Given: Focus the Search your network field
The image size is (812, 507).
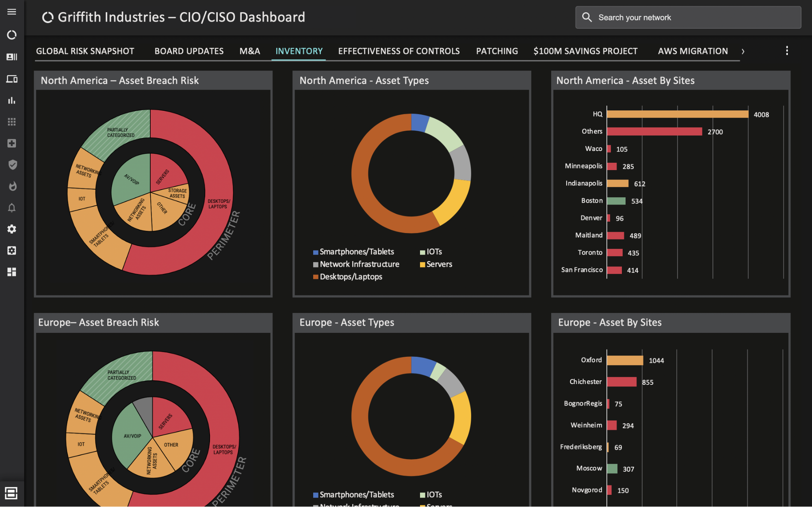Looking at the screenshot, I should [688, 17].
